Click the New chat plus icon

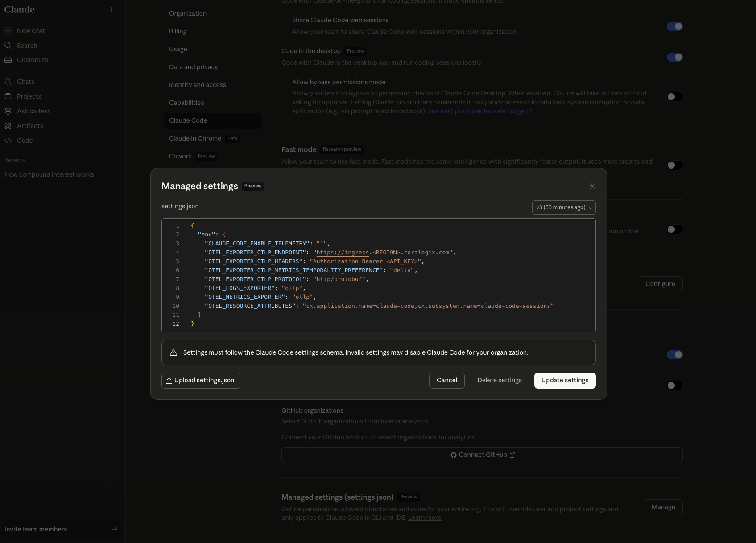coord(8,31)
